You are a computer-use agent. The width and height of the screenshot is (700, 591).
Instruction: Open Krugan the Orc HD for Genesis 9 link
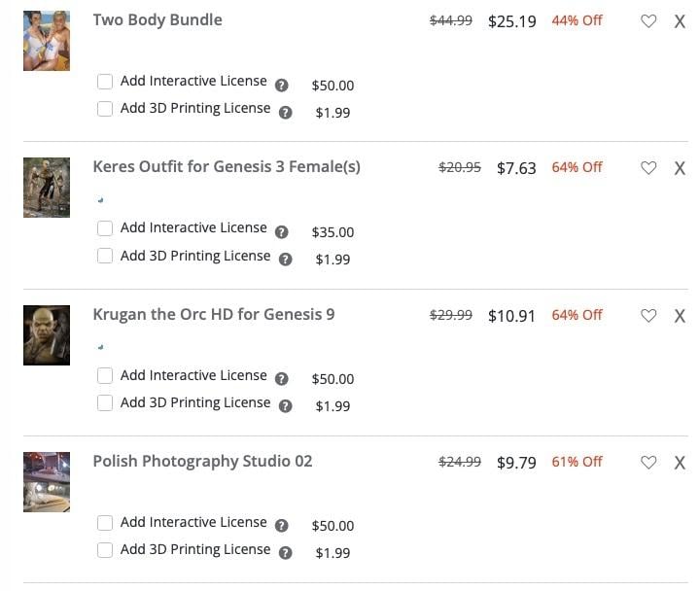coord(214,314)
